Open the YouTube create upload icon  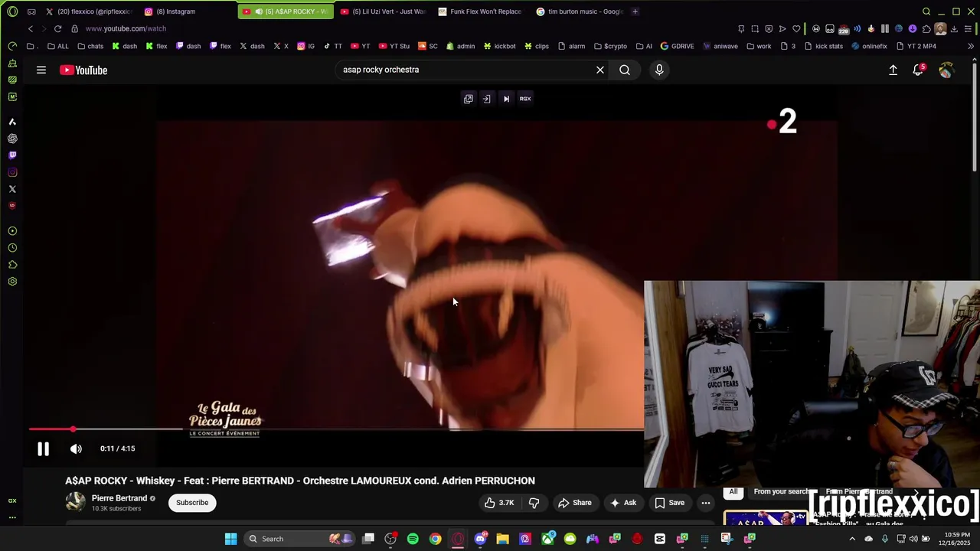[x=893, y=70]
